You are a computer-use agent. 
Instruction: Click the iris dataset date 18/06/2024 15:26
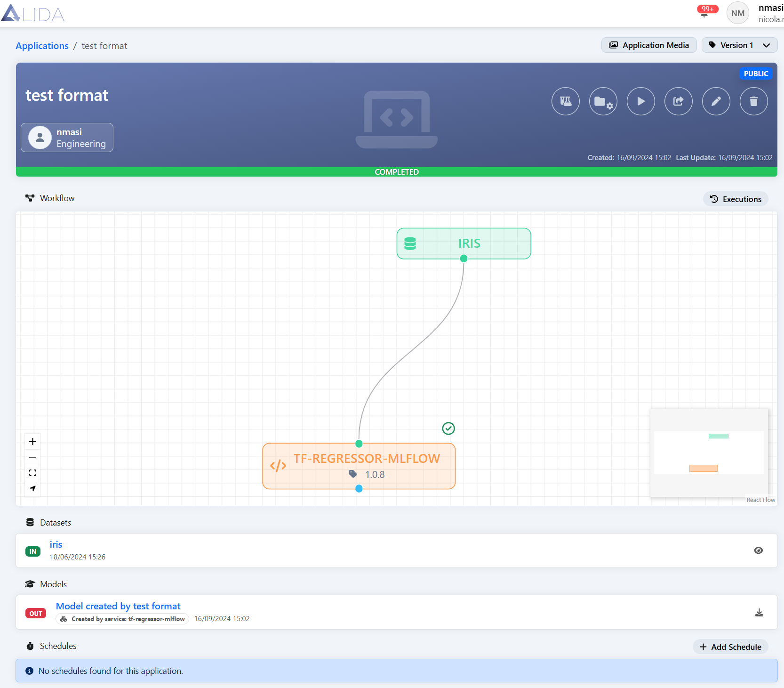coord(78,557)
